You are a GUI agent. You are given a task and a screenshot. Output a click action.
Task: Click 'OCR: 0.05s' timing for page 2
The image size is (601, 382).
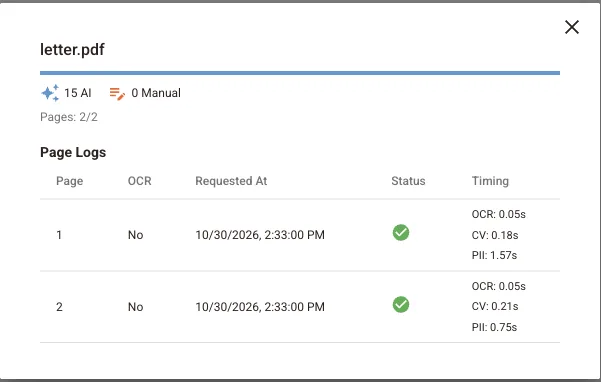pos(499,286)
